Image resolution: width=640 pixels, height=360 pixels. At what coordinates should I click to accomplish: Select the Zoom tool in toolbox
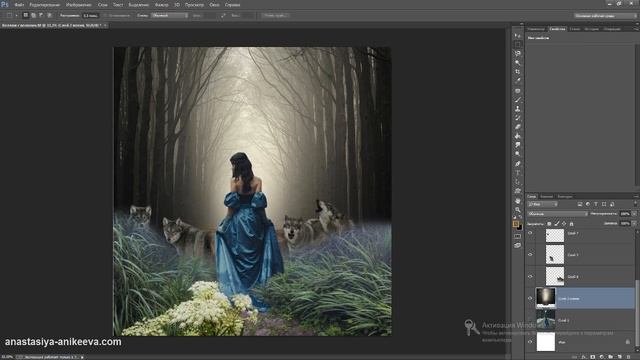[518, 210]
